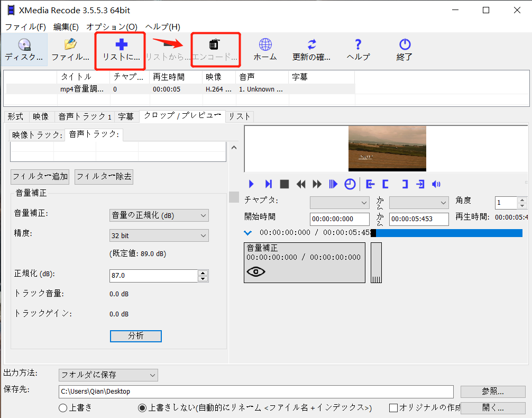Viewport: 532px width, 418px height.
Task: Select 上書きしない auto-rename radio option
Action: [x=142, y=408]
